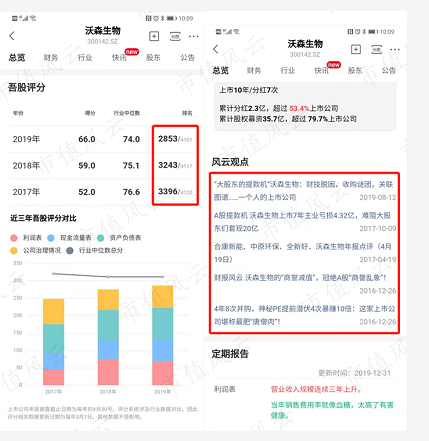
Task: Open 快讯 tab in left screen
Action: (x=119, y=58)
